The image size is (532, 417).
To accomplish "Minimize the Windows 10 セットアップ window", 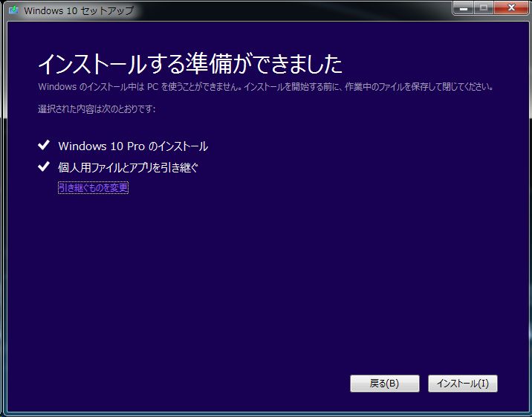I will 465,8.
